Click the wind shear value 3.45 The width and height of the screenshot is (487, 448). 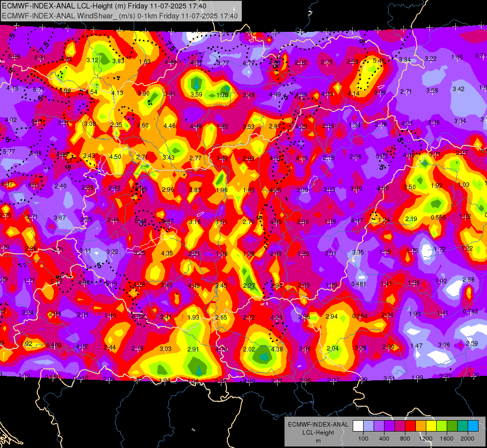221,285
